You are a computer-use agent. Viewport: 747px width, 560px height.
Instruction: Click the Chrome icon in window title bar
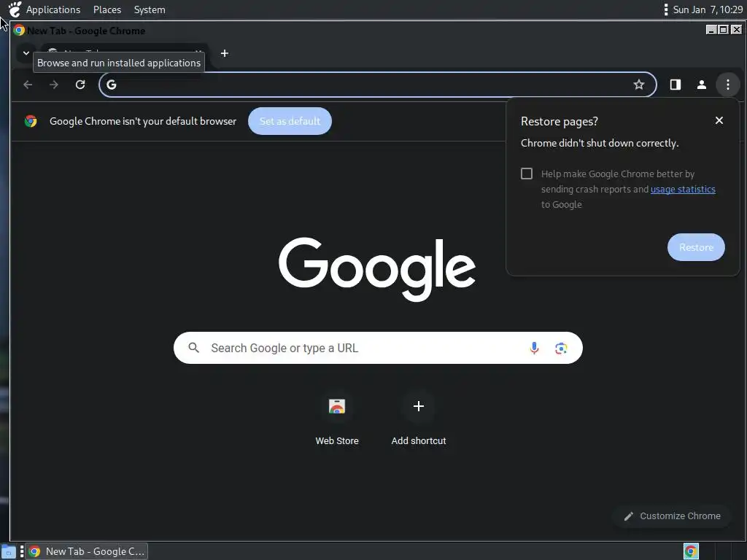[19, 31]
